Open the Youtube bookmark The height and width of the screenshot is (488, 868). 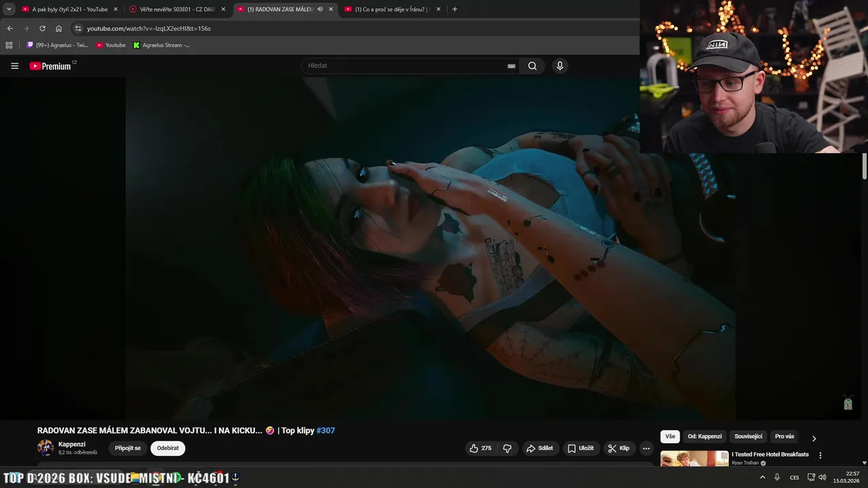point(111,45)
